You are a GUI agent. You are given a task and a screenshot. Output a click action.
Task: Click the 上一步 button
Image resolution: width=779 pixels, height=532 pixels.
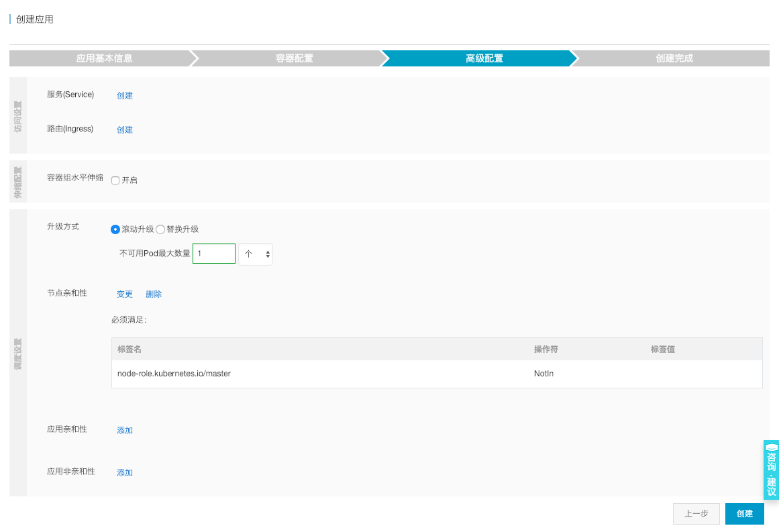[x=696, y=514]
